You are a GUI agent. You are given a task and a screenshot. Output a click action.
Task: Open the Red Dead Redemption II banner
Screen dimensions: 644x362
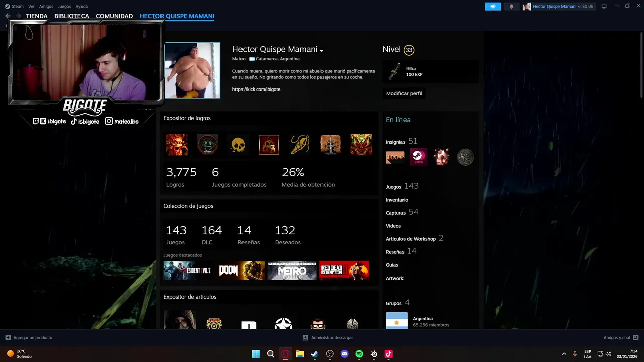click(344, 270)
